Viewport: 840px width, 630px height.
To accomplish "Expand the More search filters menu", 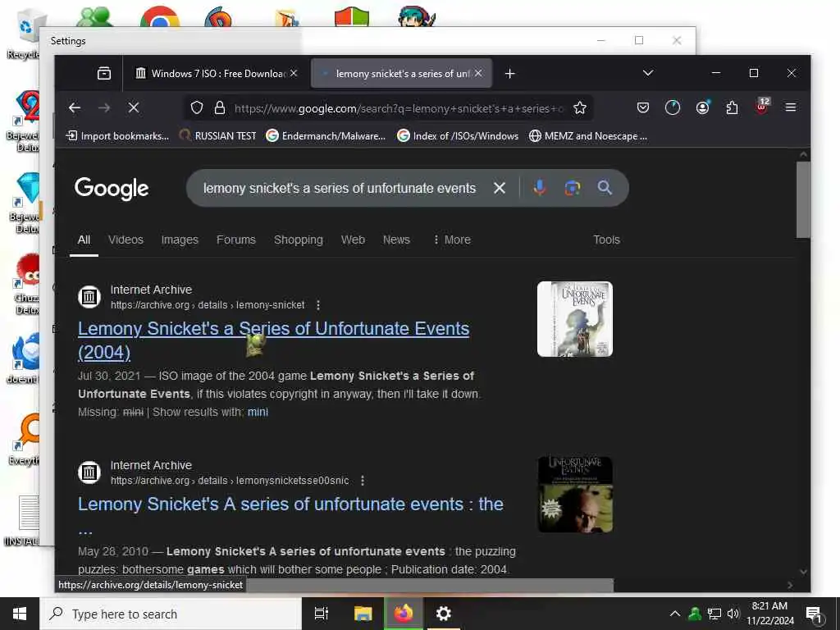I will tap(452, 240).
